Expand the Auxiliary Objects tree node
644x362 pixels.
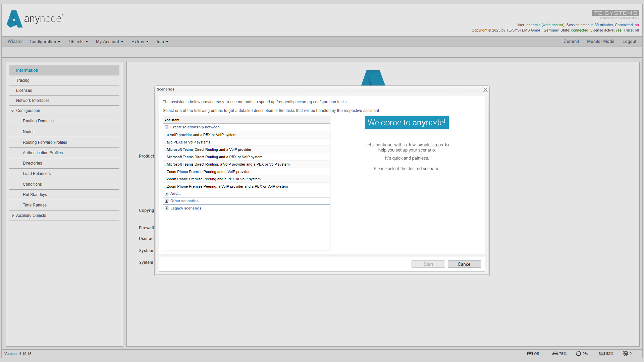tap(13, 216)
